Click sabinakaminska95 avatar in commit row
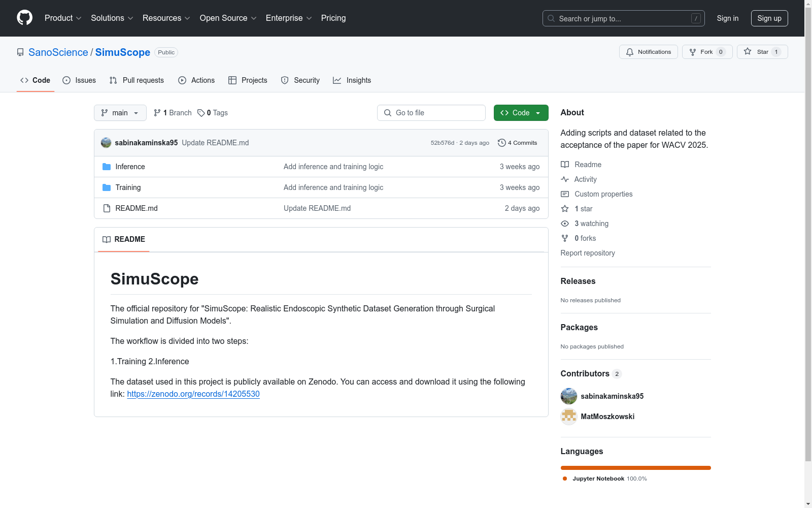812x508 pixels. [106, 143]
